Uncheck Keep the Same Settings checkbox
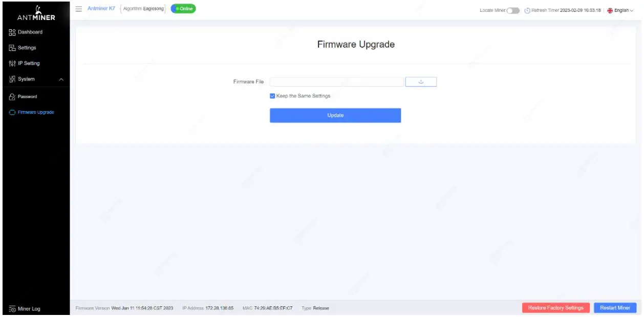The height and width of the screenshot is (317, 644). pyautogui.click(x=272, y=96)
